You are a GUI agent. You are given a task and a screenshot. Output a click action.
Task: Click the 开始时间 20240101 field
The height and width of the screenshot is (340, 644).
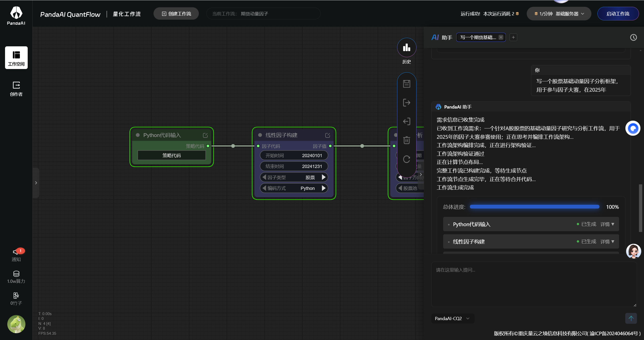(x=294, y=155)
